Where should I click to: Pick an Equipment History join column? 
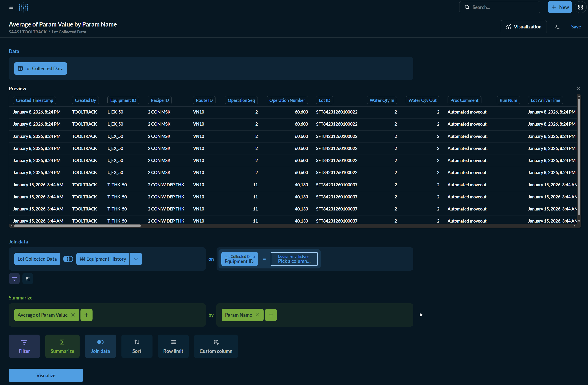[x=294, y=259]
